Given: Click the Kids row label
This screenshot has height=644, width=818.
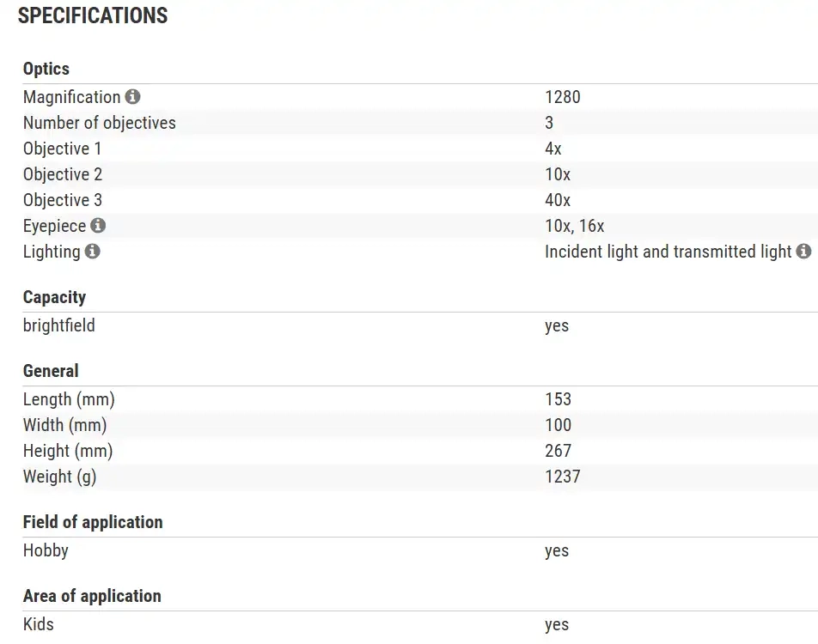Looking at the screenshot, I should (x=39, y=624).
